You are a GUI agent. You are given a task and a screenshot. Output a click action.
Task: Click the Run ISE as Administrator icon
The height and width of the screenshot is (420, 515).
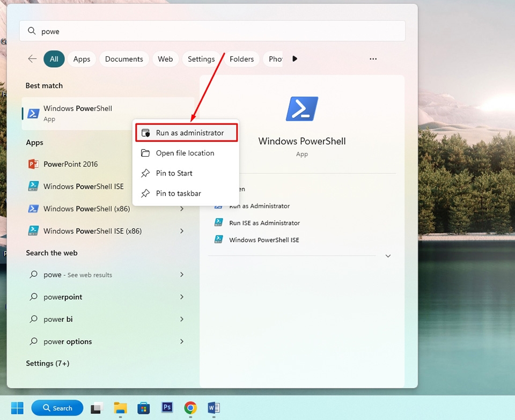click(219, 222)
